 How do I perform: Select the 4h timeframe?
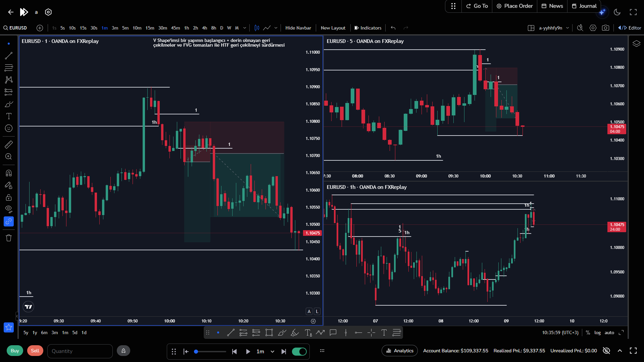[205, 28]
